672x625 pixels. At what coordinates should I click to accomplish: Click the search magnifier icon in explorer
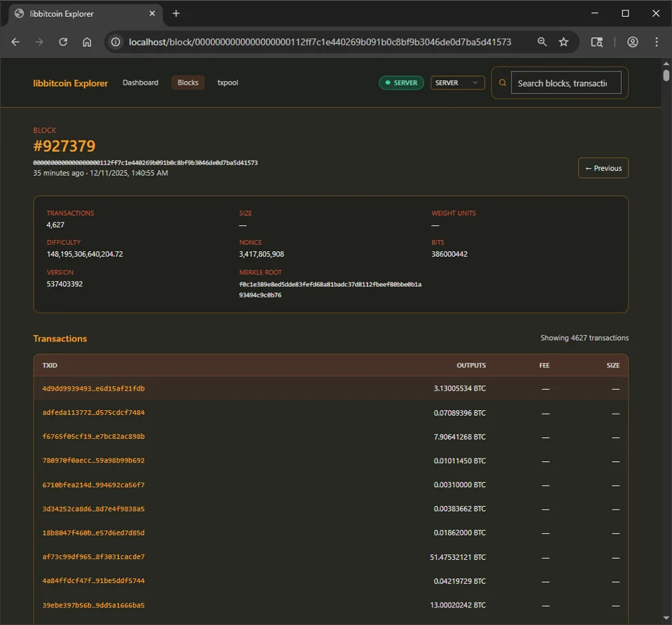pos(503,83)
